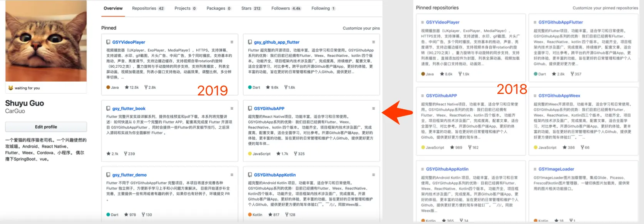Click the 12.5k stargazers star icon
The width and height of the screenshot is (644, 224).
point(127,87)
